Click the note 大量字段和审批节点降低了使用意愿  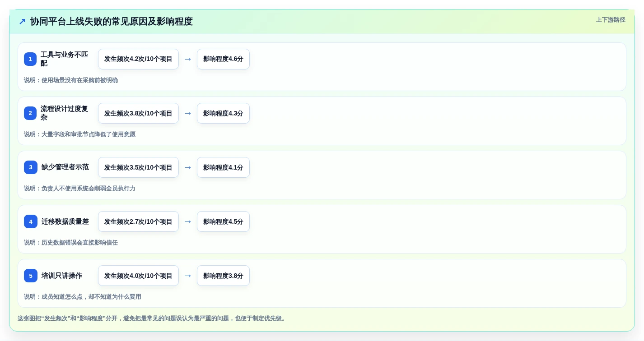(89, 134)
